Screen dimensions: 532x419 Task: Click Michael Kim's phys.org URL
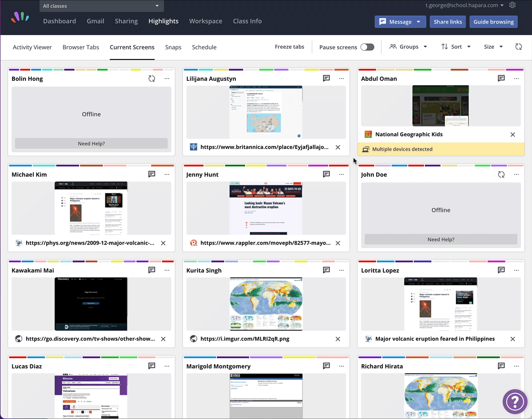coord(90,243)
